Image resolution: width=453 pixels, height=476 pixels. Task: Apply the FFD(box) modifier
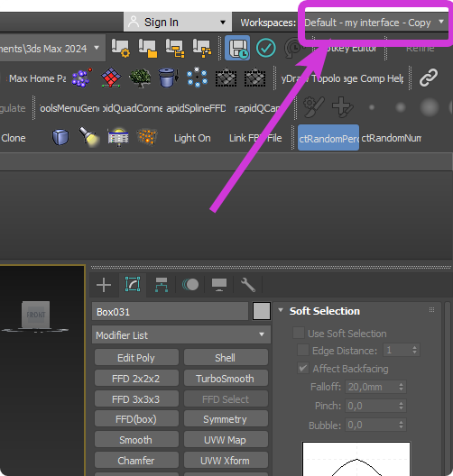click(136, 419)
